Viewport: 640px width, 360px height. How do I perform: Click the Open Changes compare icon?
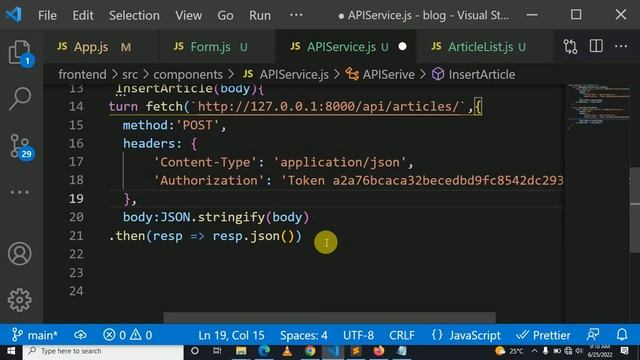pyautogui.click(x=570, y=47)
